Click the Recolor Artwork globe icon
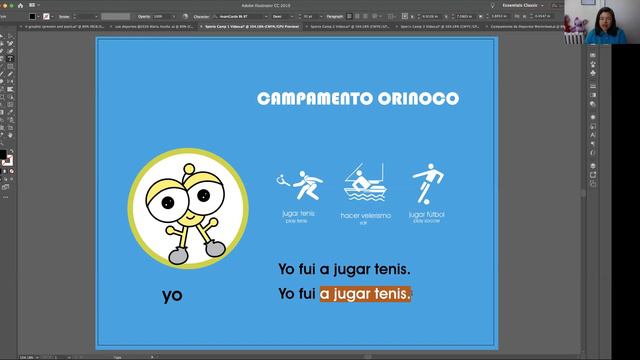 tap(185, 16)
